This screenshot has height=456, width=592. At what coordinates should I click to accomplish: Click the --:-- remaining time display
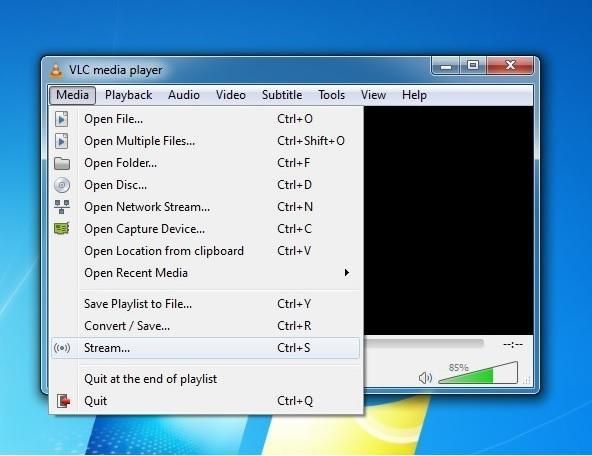(x=513, y=344)
